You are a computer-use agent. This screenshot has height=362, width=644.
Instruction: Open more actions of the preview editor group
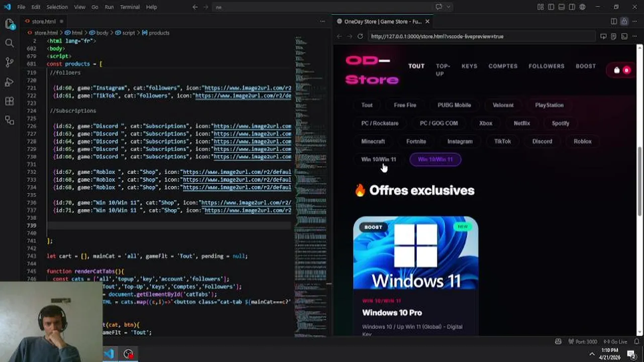coord(635,22)
